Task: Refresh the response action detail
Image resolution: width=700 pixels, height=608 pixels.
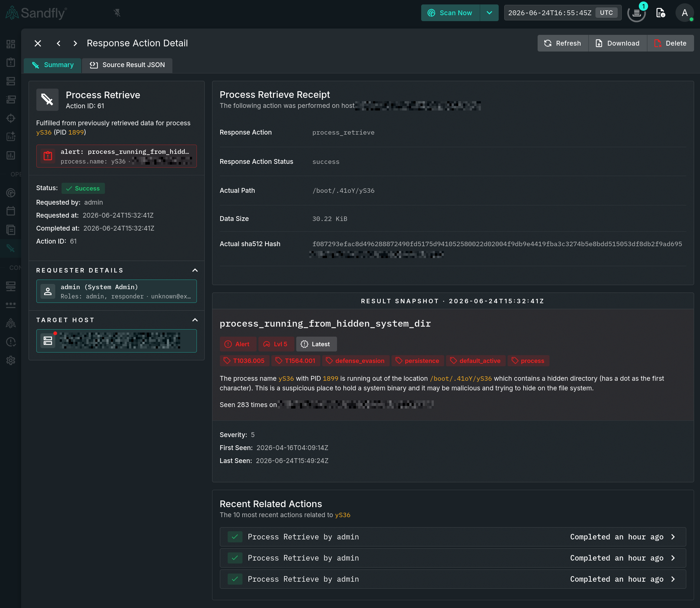Action: pos(563,43)
